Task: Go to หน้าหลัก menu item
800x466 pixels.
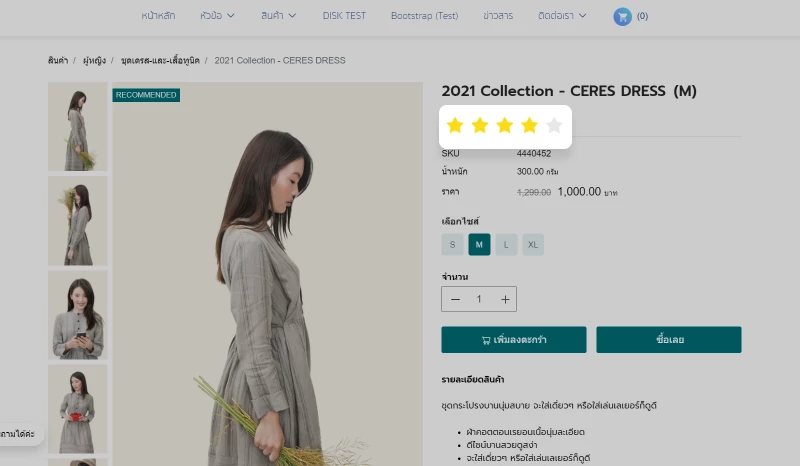Action: (x=158, y=16)
